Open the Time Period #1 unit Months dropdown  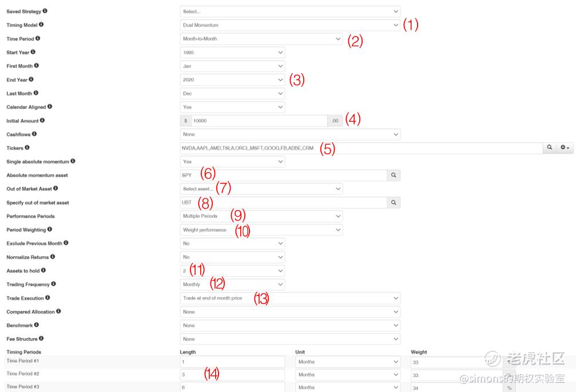point(348,362)
